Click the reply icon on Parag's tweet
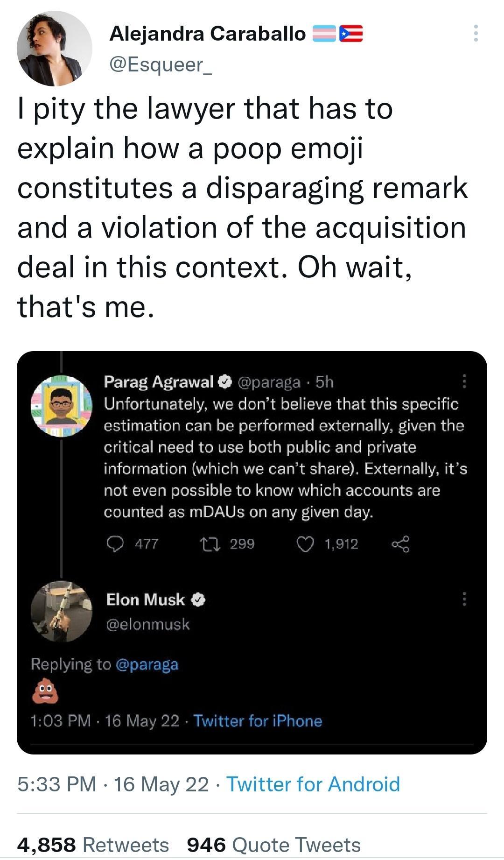The height and width of the screenshot is (860, 504). tap(116, 544)
